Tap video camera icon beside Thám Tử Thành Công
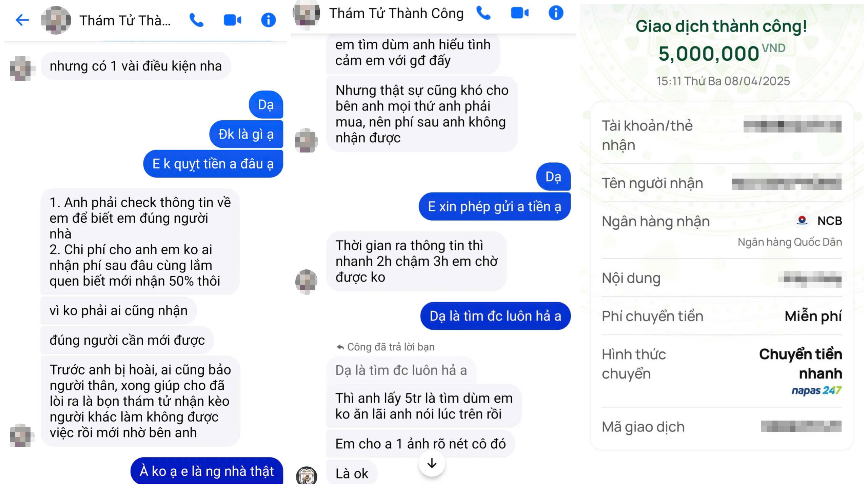This screenshot has height=488, width=868. pos(519,13)
